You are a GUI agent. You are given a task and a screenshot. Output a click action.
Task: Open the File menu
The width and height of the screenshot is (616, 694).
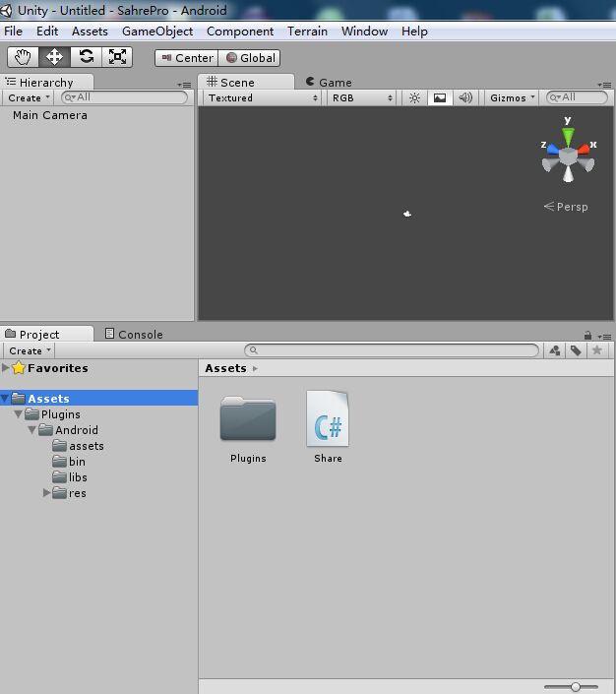click(x=13, y=32)
